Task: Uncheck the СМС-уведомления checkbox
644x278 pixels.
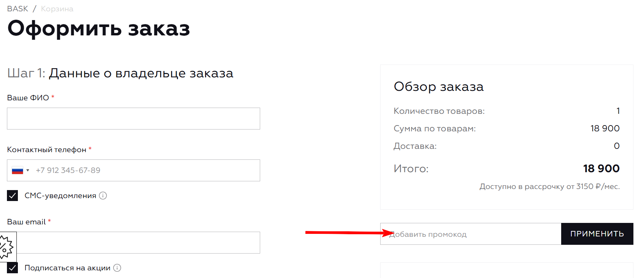Action: 12,196
